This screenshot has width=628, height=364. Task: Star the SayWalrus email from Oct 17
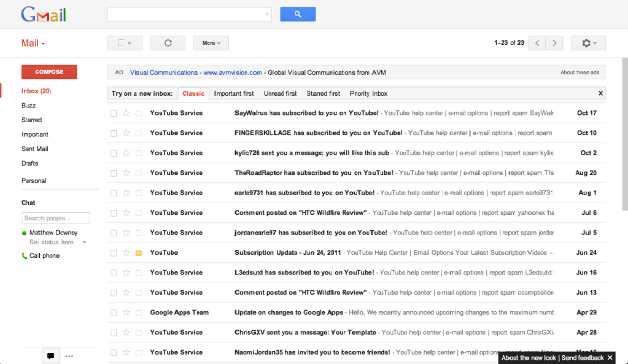pos(126,113)
